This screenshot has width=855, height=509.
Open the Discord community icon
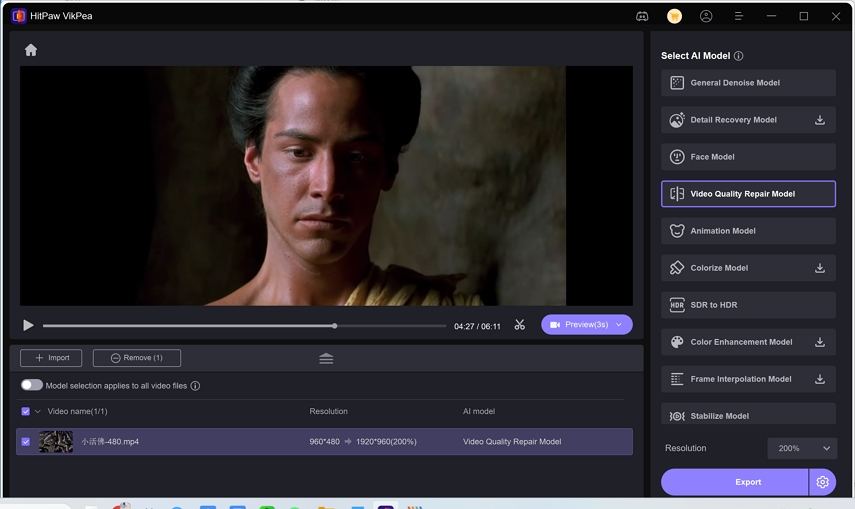point(642,16)
